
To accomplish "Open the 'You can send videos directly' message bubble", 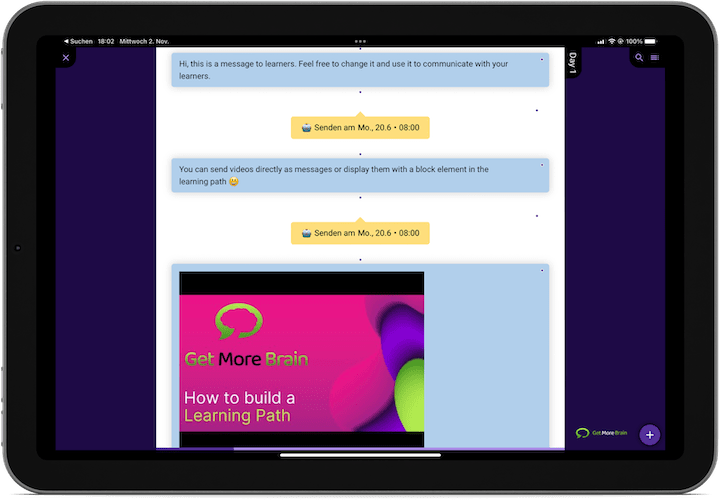I will click(x=360, y=175).
